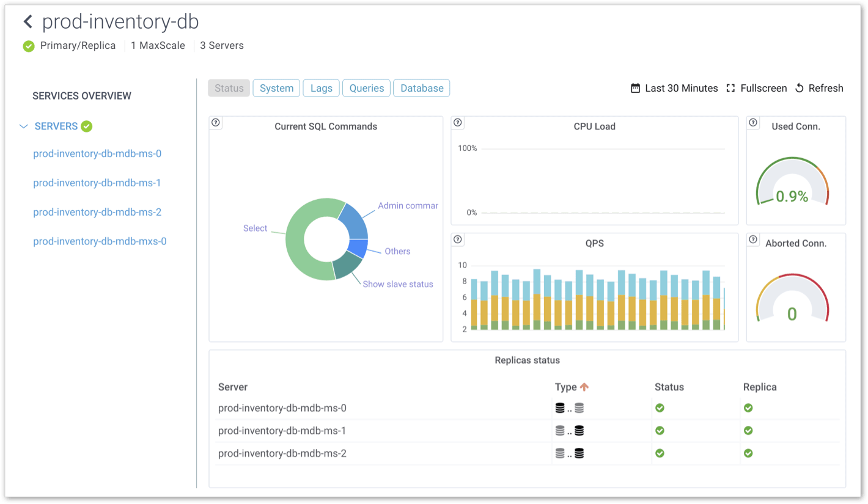This screenshot has width=868, height=504.
Task: Open server prod-inventory-db-mdb-ms-1
Action: click(97, 183)
